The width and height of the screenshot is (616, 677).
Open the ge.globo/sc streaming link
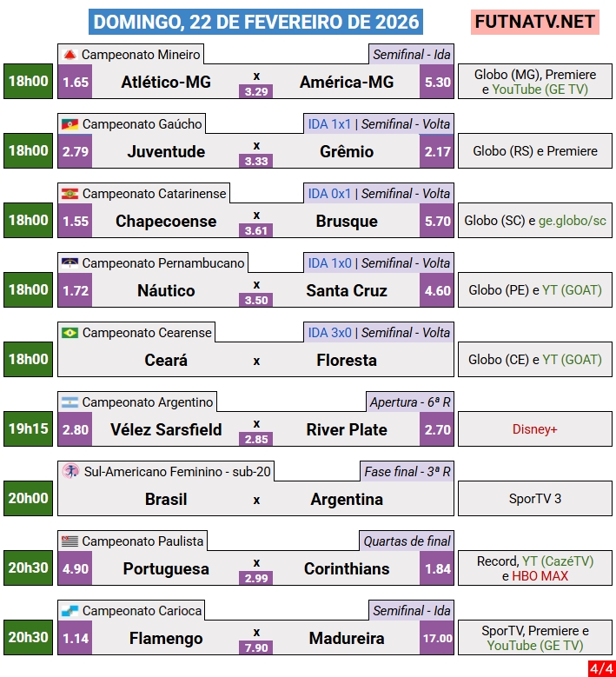point(572,221)
